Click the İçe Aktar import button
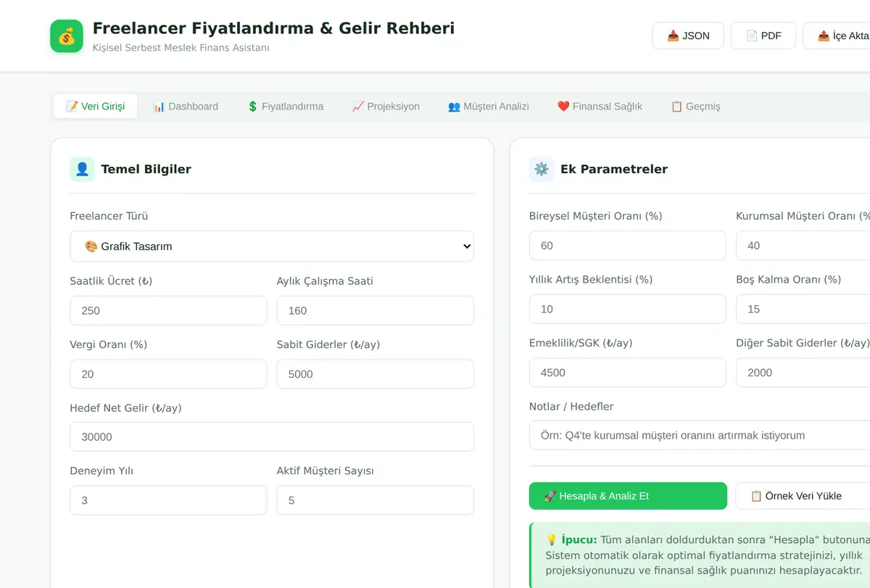Image resolution: width=870 pixels, height=588 pixels. 837,36
